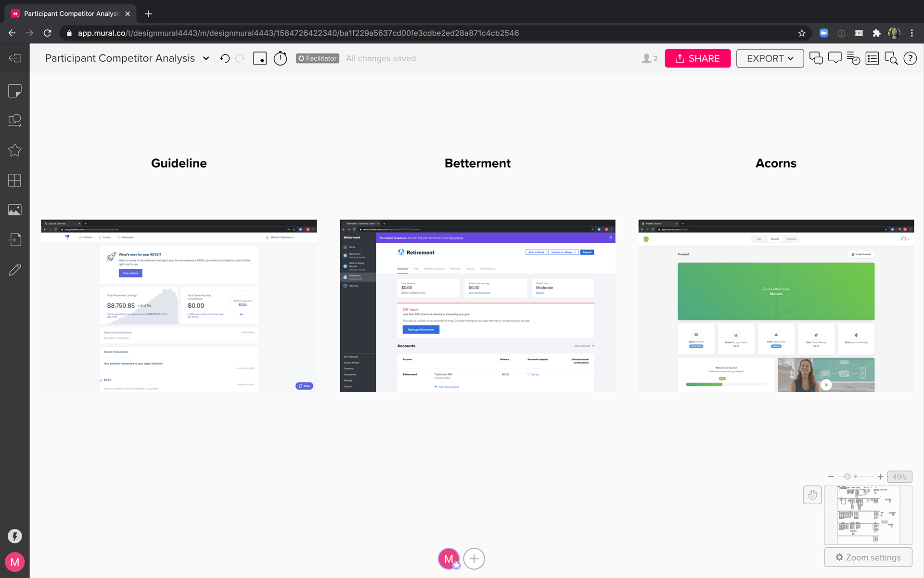Click the back to dashboard exit icon
This screenshot has height=578, width=924.
(x=14, y=58)
